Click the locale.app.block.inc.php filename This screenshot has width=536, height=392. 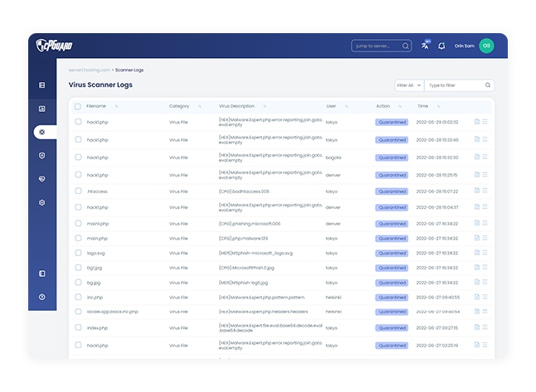[113, 312]
